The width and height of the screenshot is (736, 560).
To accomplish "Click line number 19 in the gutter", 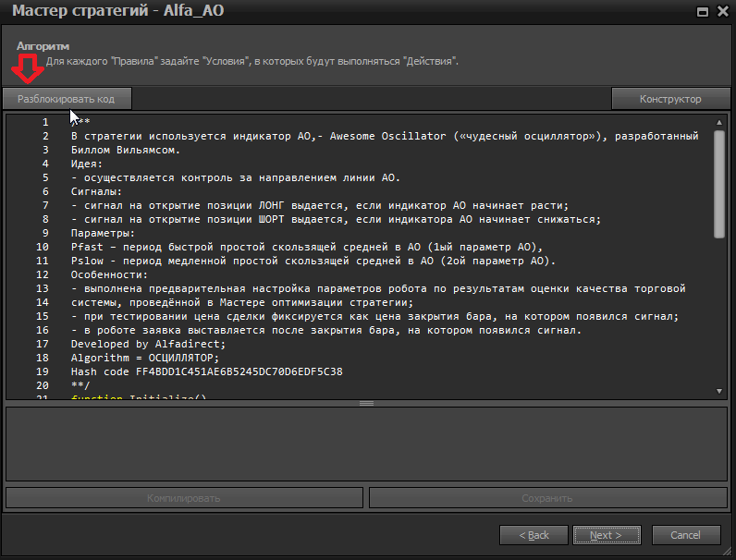I will pyautogui.click(x=42, y=371).
